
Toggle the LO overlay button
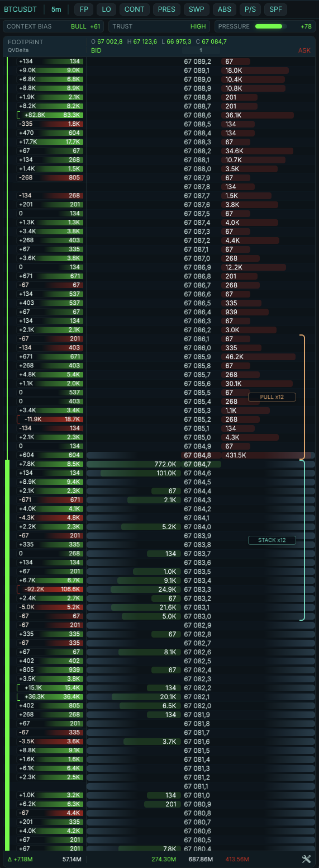pos(106,9)
